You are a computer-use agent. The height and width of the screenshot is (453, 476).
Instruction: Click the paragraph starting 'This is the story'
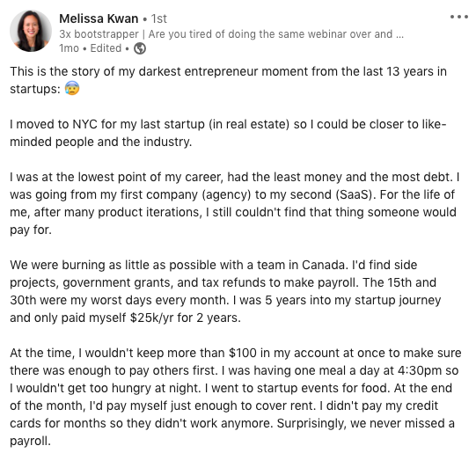click(228, 80)
